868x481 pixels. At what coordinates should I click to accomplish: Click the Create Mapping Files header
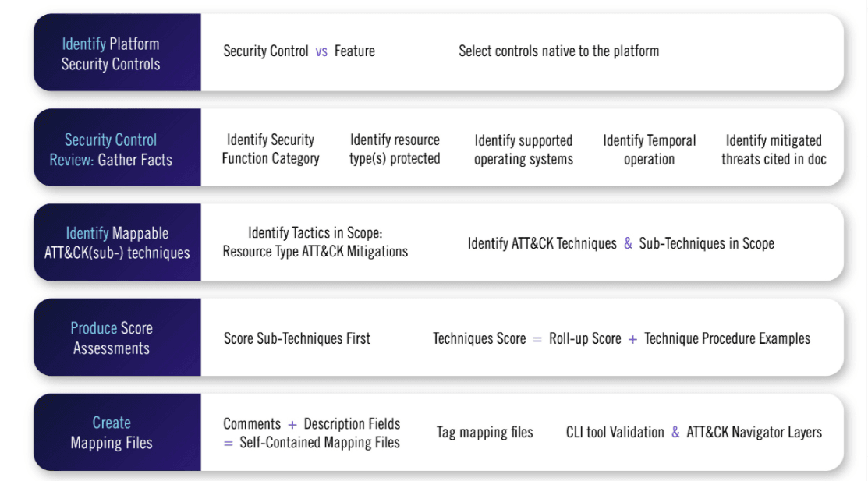point(117,433)
